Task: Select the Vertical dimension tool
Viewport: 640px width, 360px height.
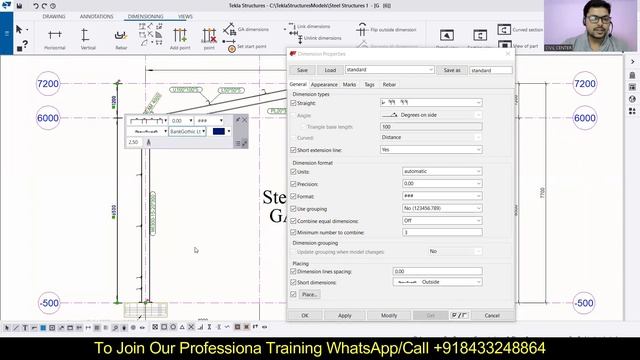Action: coord(87,39)
